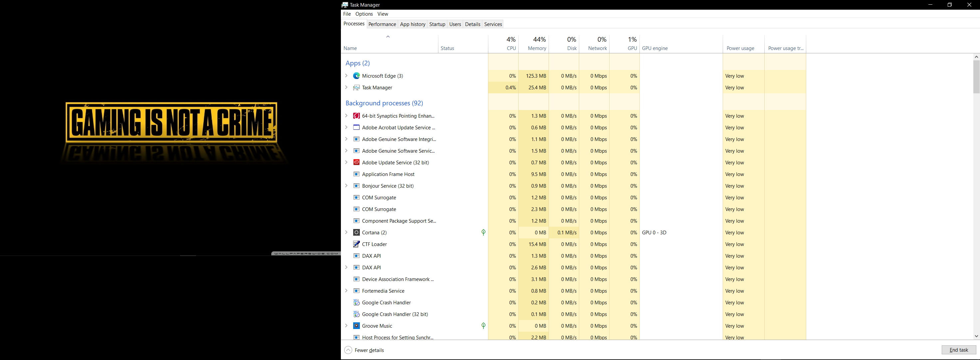Switch to the Performance tab
This screenshot has height=360, width=980.
tap(382, 24)
